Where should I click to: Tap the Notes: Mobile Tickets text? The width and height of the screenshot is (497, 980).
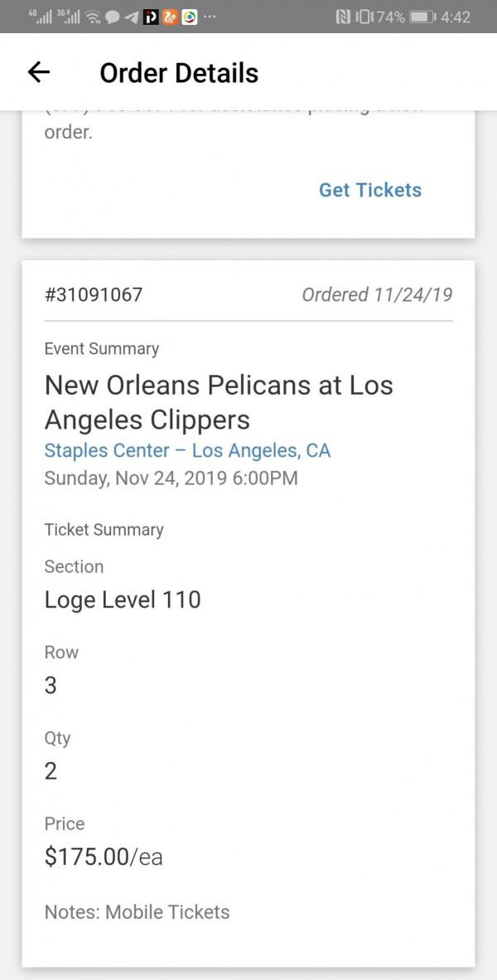tap(137, 912)
